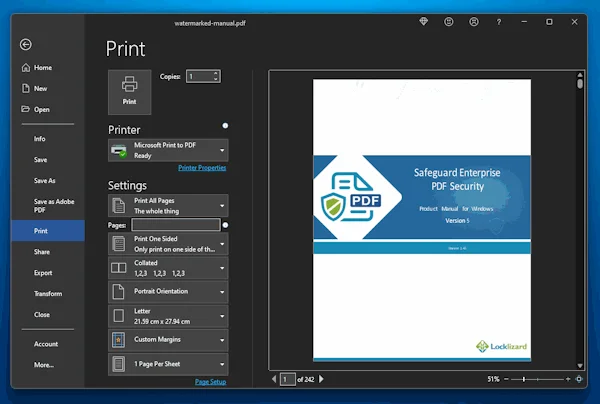Image resolution: width=600 pixels, height=404 pixels.
Task: Go back using the circled arrow
Action: [x=26, y=45]
